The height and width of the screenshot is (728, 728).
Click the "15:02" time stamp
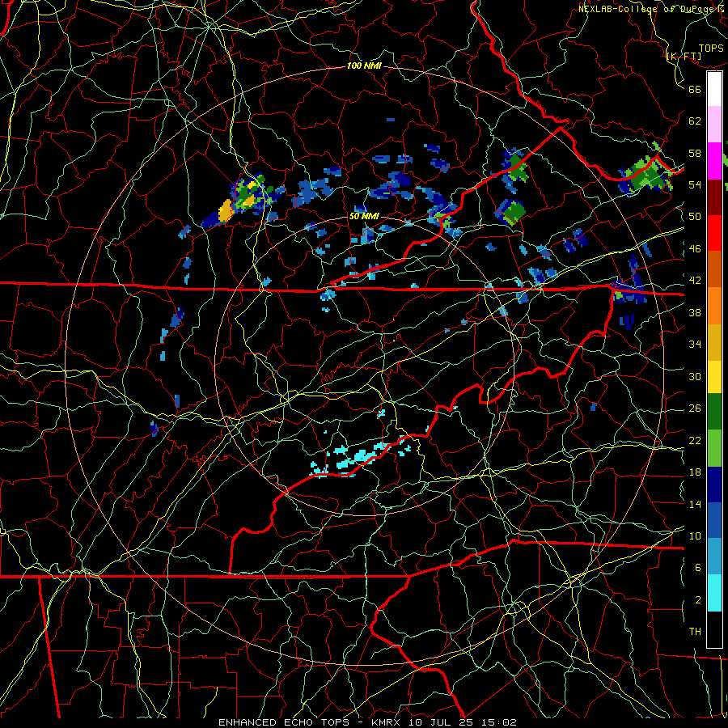tap(497, 722)
